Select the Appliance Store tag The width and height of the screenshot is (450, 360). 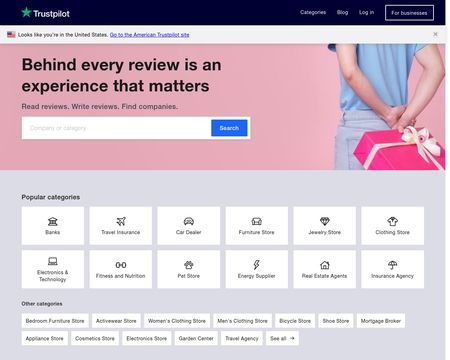(x=45, y=338)
